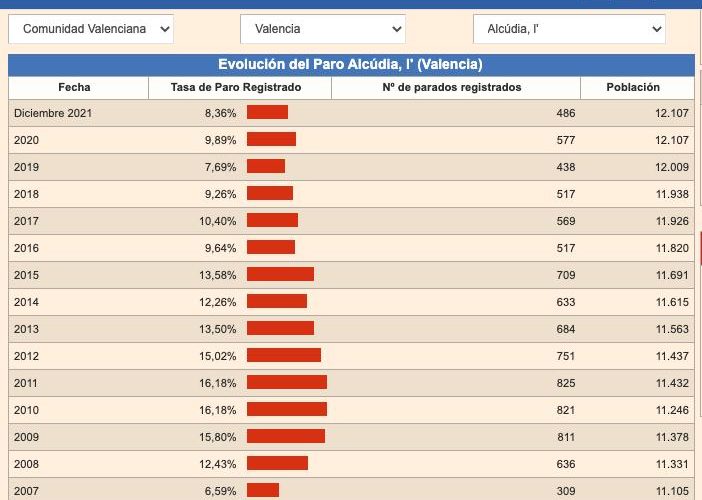This screenshot has height=500, width=702.
Task: Click the 2015 unemployment rate 13,58%
Action: pyautogui.click(x=220, y=275)
